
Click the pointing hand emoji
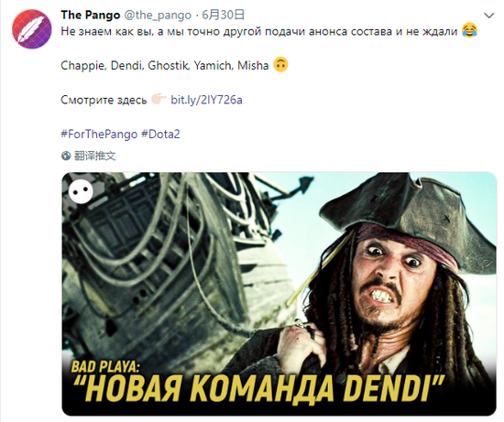tap(159, 99)
